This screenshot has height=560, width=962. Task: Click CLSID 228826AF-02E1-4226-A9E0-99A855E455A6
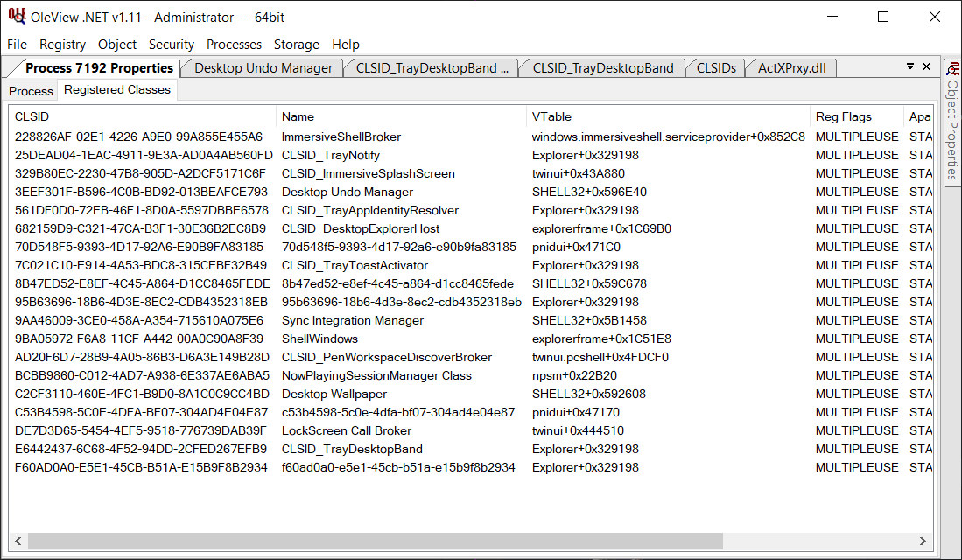pos(138,136)
